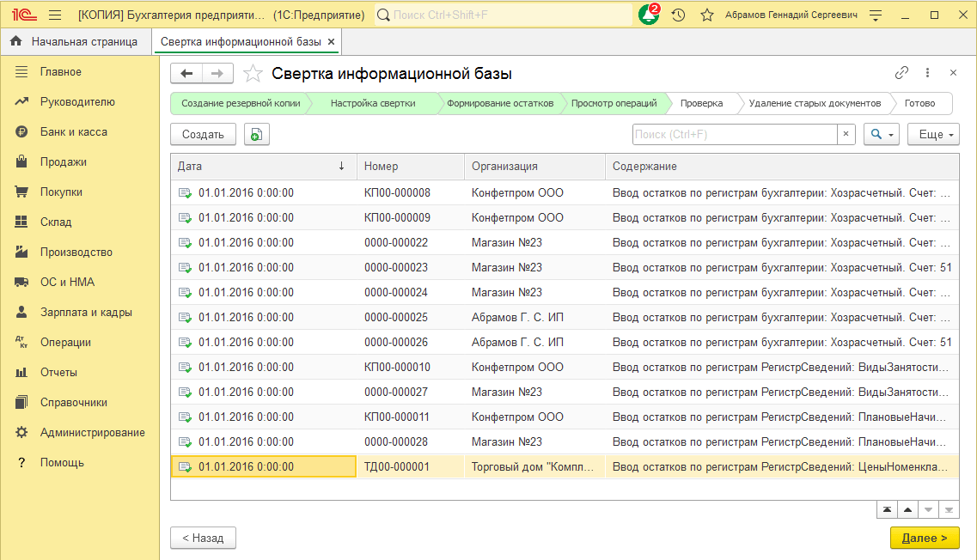This screenshot has height=560, width=977.
Task: Click the home icon on Начальная страница tab
Action: tap(16, 41)
